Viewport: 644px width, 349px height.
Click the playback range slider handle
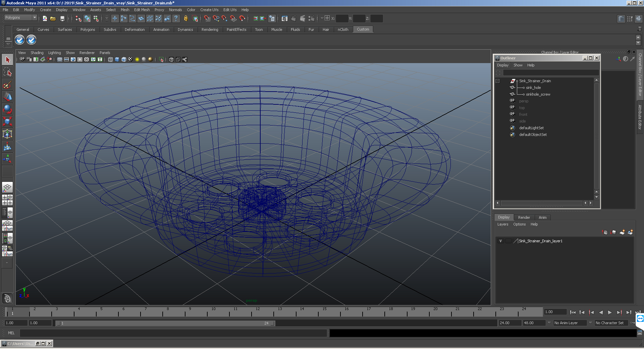[165, 323]
